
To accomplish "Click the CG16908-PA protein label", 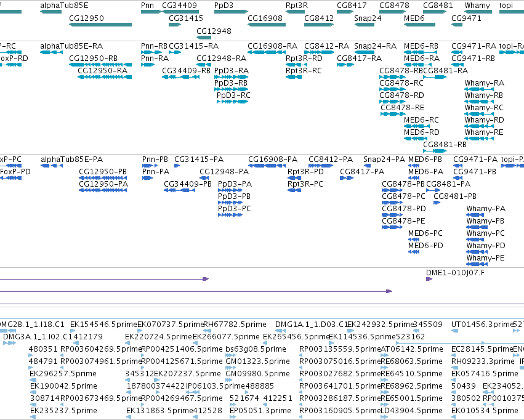I will click(273, 160).
